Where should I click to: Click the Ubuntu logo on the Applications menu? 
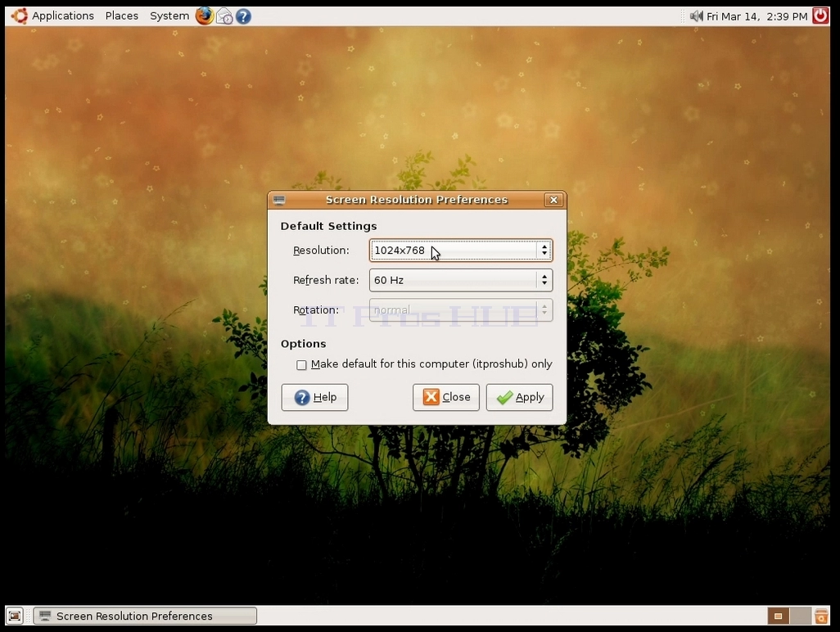click(20, 16)
